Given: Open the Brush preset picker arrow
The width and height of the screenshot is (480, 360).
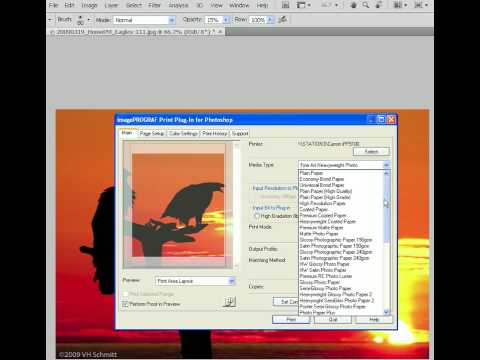Looking at the screenshot, I should (89, 20).
